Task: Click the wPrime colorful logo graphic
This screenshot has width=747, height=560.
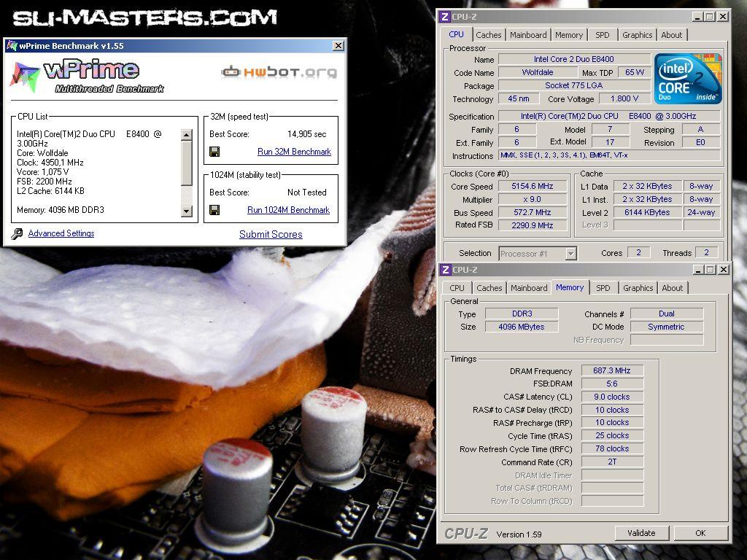Action: 25,76
